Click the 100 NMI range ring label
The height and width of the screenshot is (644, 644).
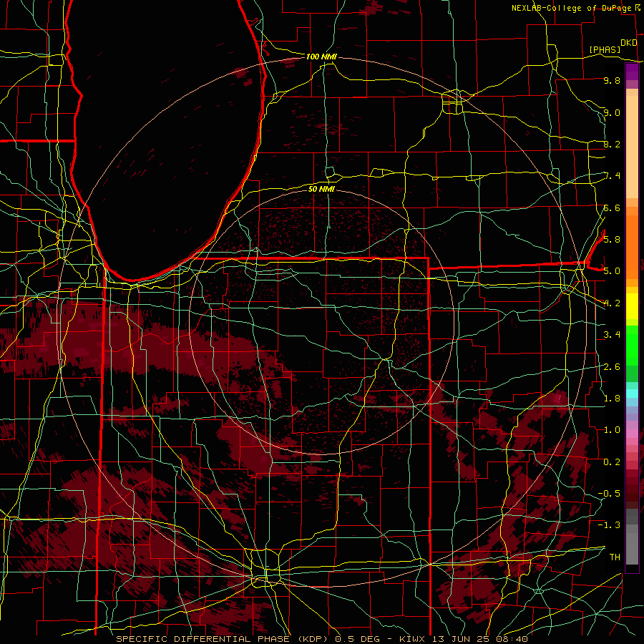click(321, 57)
